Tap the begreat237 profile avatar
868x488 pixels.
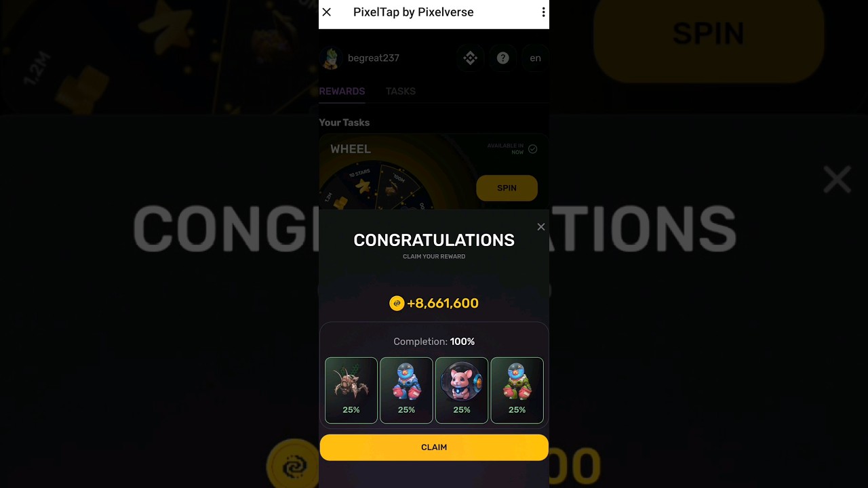click(x=330, y=58)
